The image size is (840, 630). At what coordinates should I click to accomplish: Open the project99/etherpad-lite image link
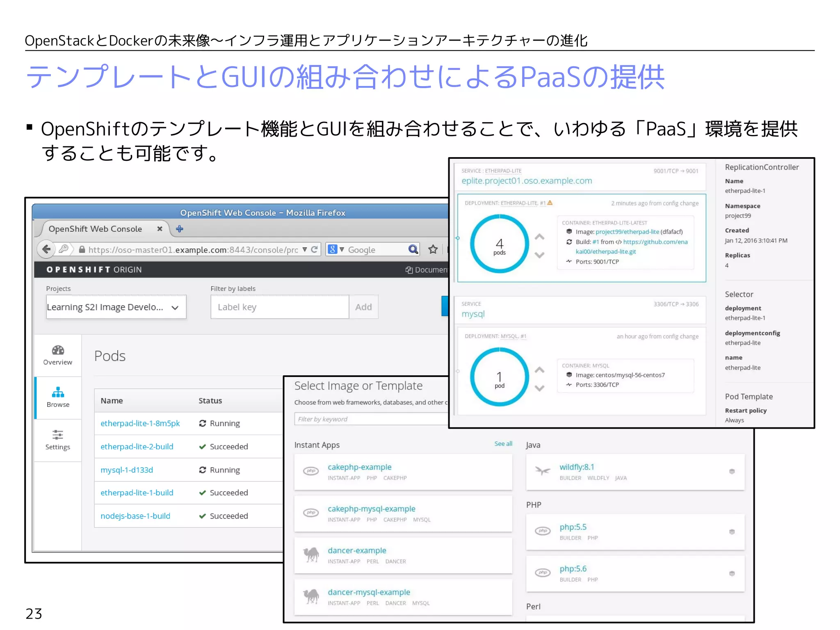point(627,232)
